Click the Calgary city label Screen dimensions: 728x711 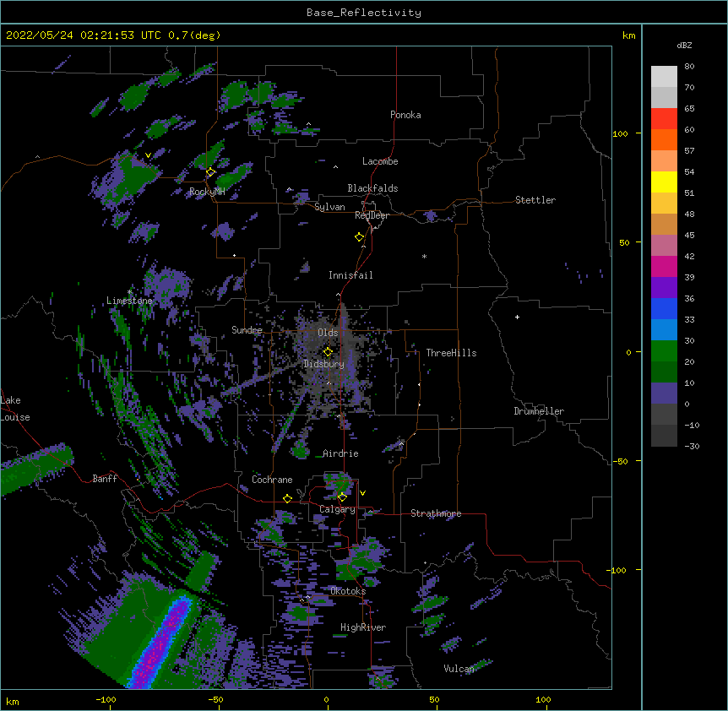pyautogui.click(x=337, y=509)
